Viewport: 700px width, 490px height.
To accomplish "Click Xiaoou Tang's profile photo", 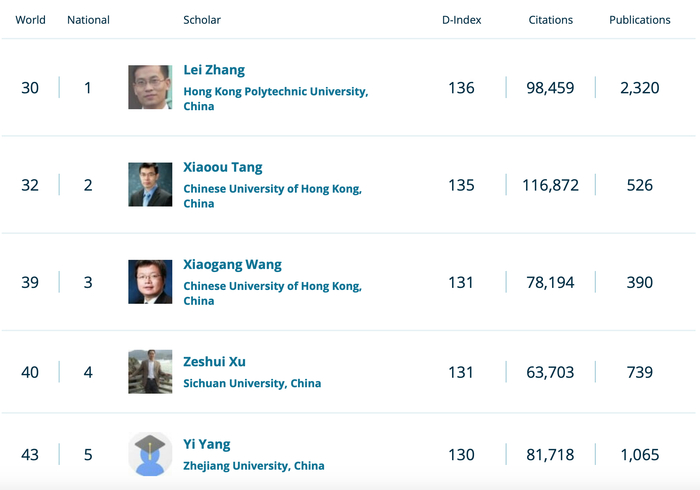I will (x=150, y=185).
